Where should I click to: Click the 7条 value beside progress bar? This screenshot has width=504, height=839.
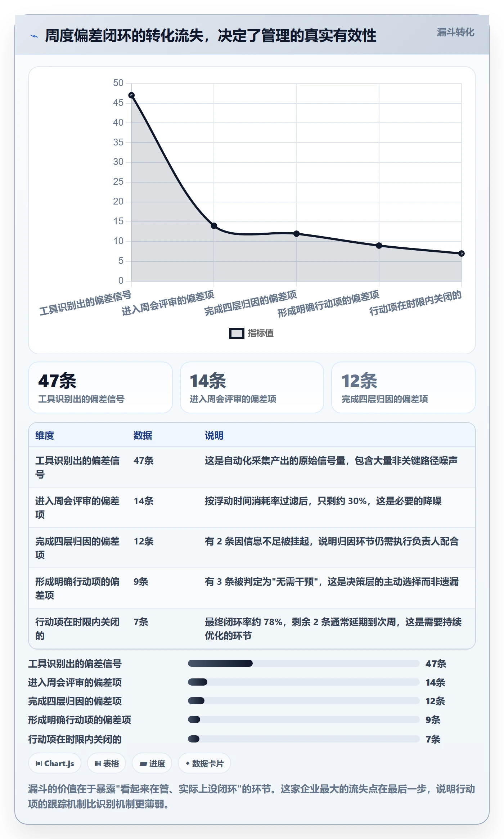(x=433, y=739)
